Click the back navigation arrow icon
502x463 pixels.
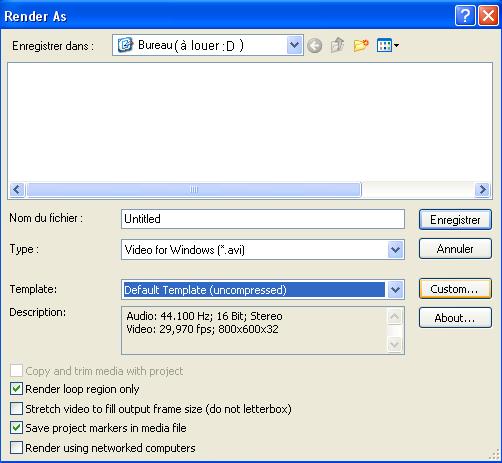point(314,45)
